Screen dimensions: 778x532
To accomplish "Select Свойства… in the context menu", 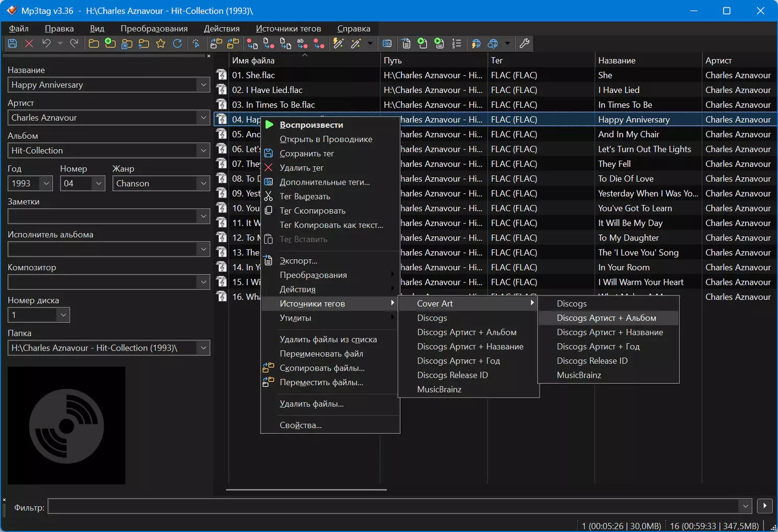I will click(330, 425).
